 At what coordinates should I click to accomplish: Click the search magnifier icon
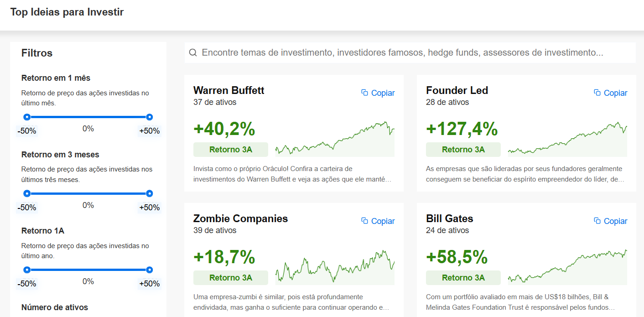pos(193,53)
